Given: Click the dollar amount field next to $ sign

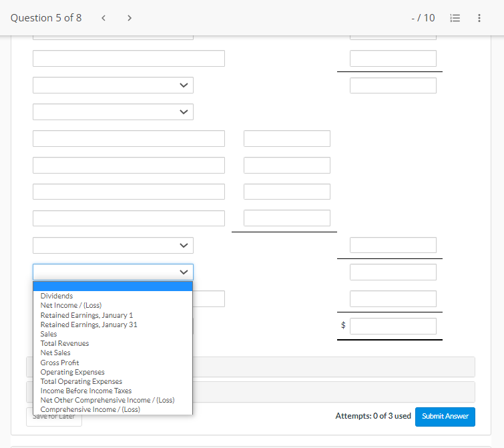Looking at the screenshot, I should (x=393, y=326).
